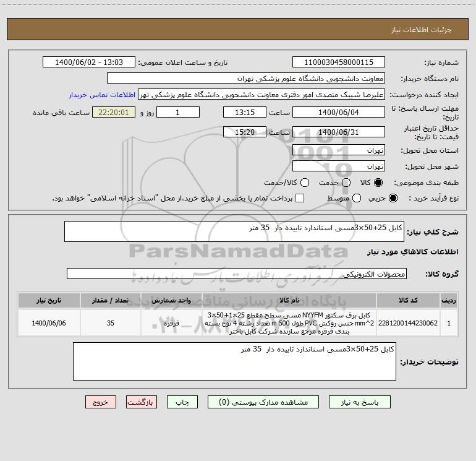Click the بازگشت back button
Viewport: 476px width, 461px height.
142,402
